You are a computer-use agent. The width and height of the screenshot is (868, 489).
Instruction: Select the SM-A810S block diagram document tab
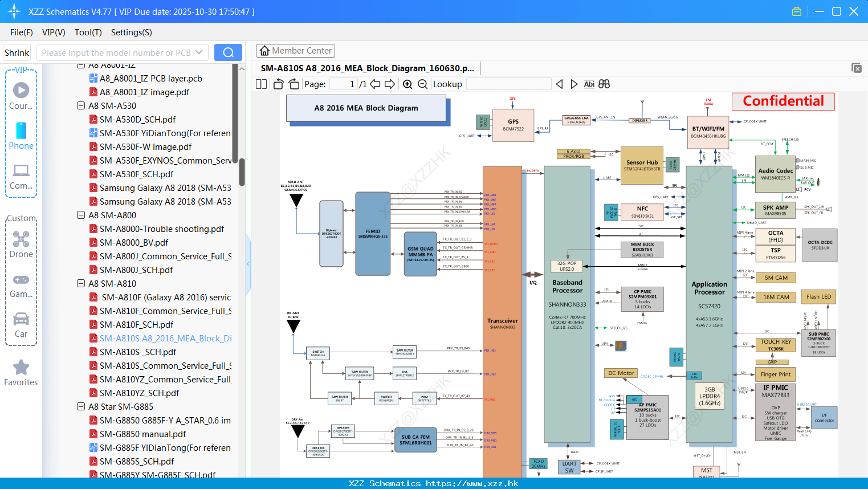(368, 68)
